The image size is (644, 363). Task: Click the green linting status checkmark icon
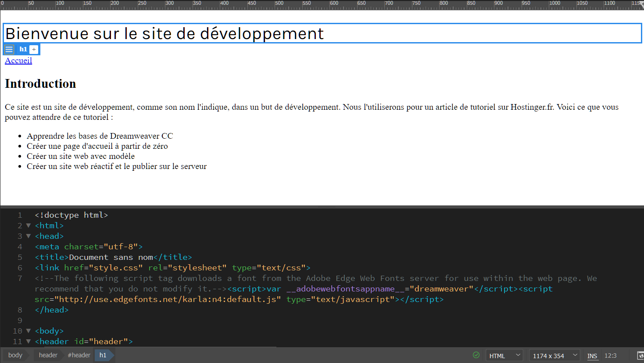[x=476, y=355]
